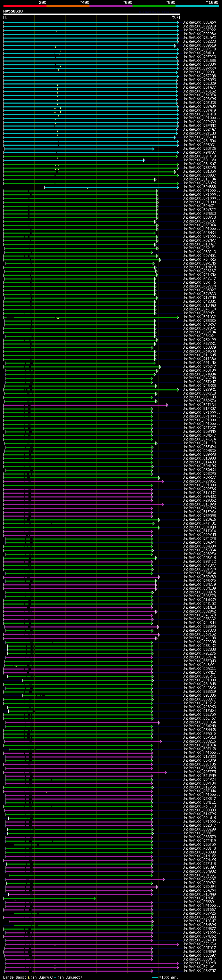Select the UniRef100_A6VPZ5 label
Viewport: 222px width, 980px height.
pyautogui.click(x=199, y=913)
